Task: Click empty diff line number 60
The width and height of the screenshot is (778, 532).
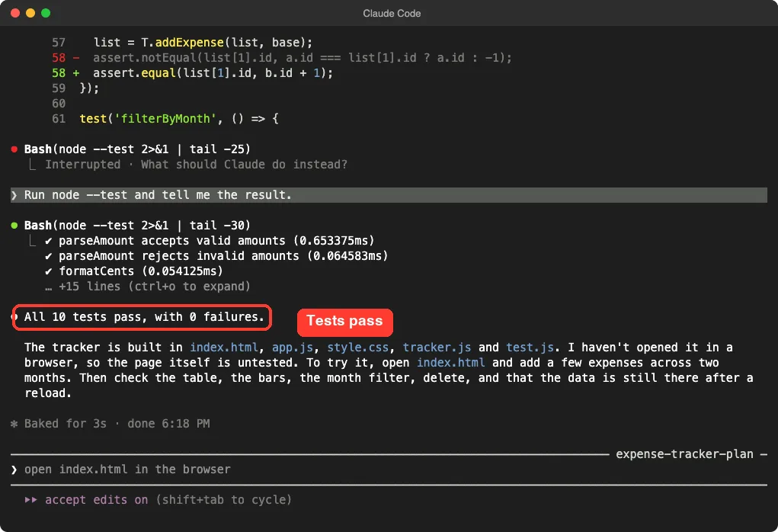Action: 59,104
